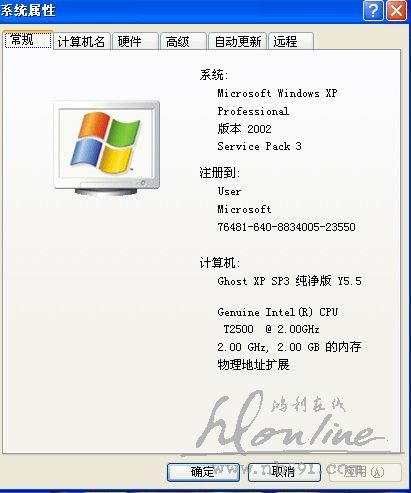Confirm with the 确定 button
The height and width of the screenshot is (493, 411).
pos(203,472)
